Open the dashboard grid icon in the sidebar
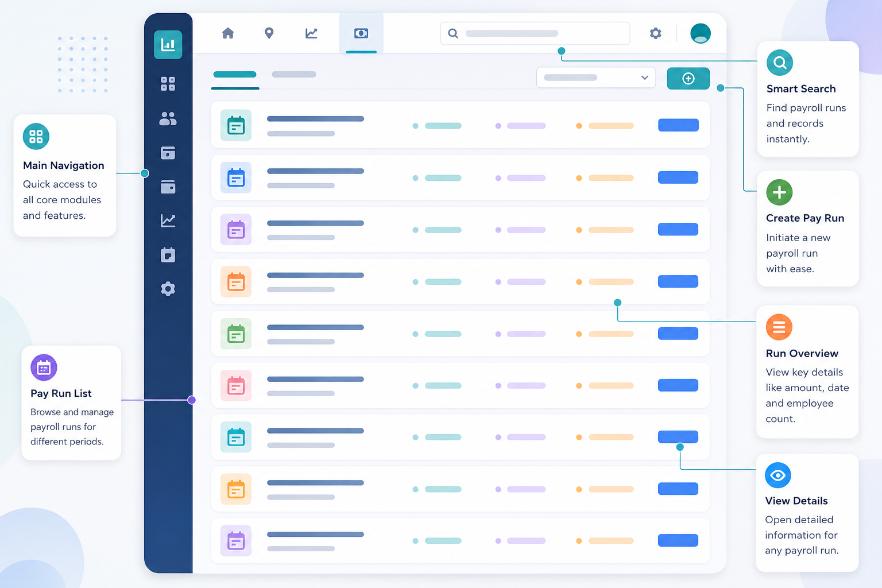Screen dimensions: 882x588 (168, 84)
